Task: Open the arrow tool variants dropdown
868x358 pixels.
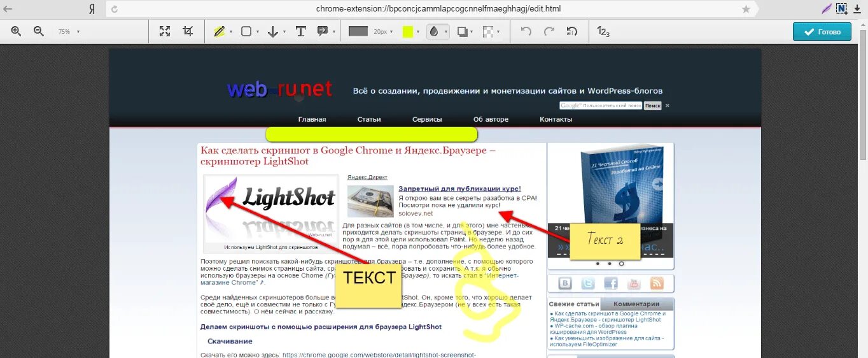Action: (284, 32)
